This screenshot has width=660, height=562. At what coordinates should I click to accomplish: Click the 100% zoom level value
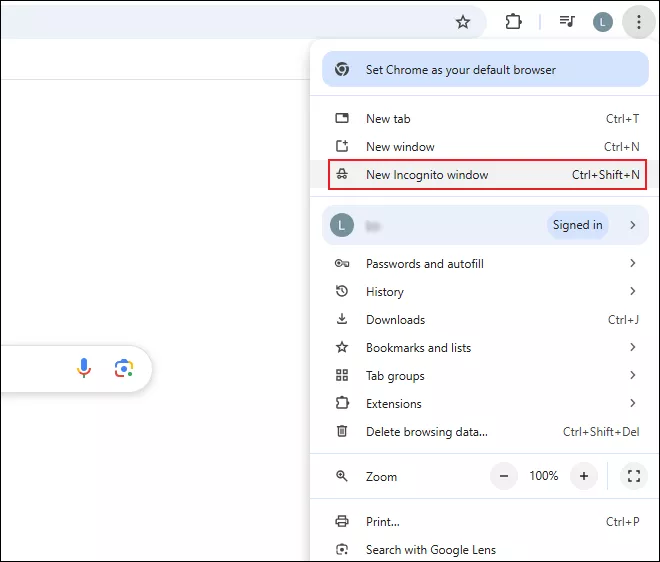(543, 476)
